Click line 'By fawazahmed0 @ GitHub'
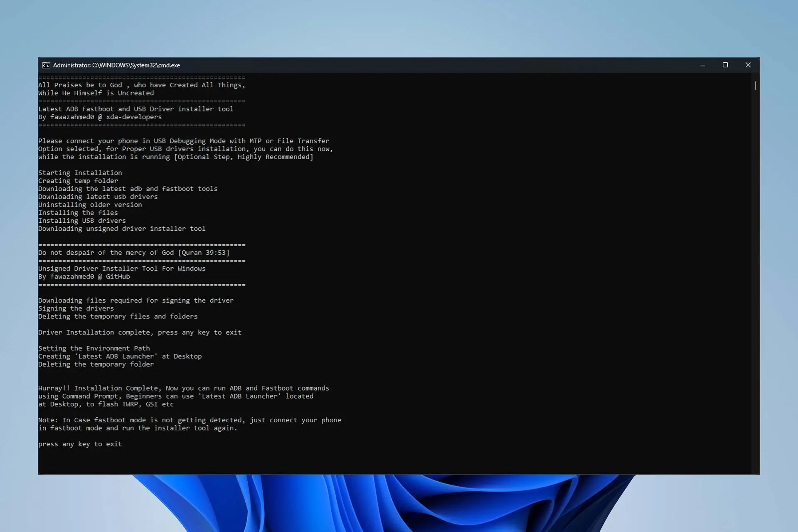Screen dimensions: 798x532 pos(84,277)
